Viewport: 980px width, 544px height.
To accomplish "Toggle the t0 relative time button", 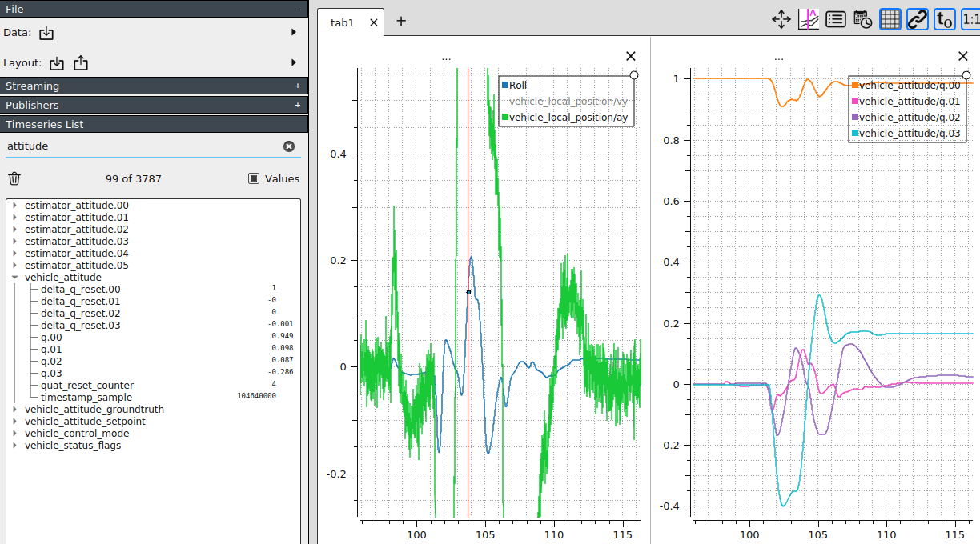I will coord(943,19).
